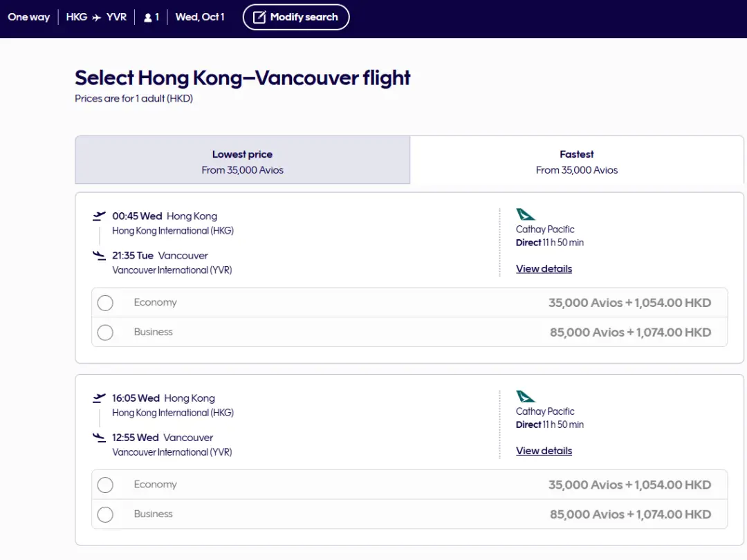Switch to the Lowest price tab
The image size is (747, 560).
[x=242, y=161]
